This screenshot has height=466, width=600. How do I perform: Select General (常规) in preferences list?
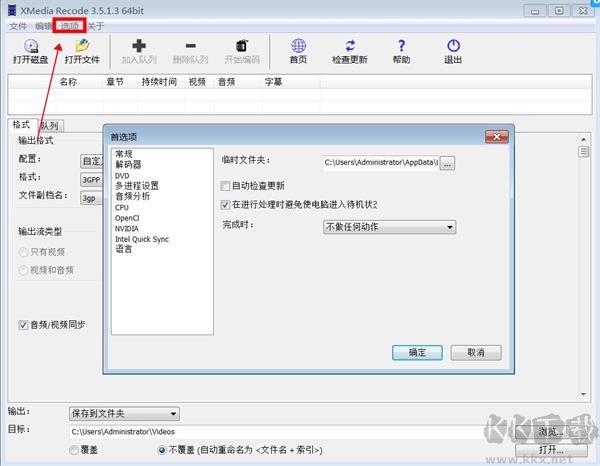tap(124, 154)
